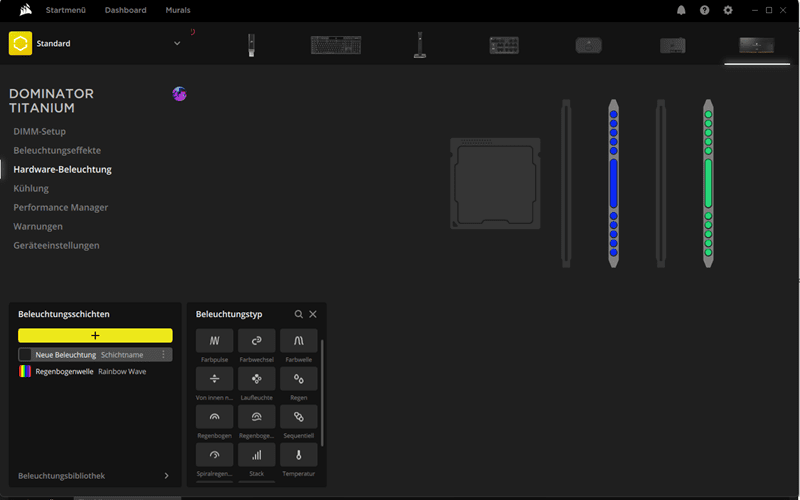The image size is (800, 500).
Task: Edit the Schichtname layer name field
Action: point(122,355)
